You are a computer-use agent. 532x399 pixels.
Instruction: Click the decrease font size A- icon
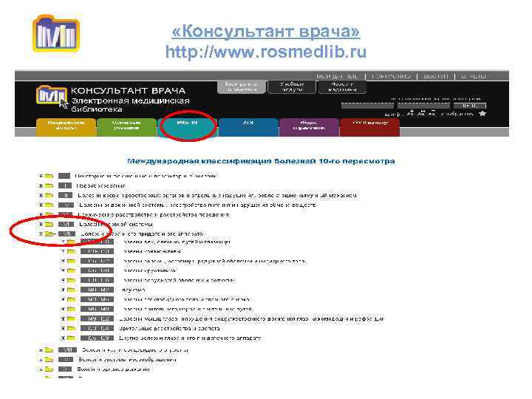432,113
